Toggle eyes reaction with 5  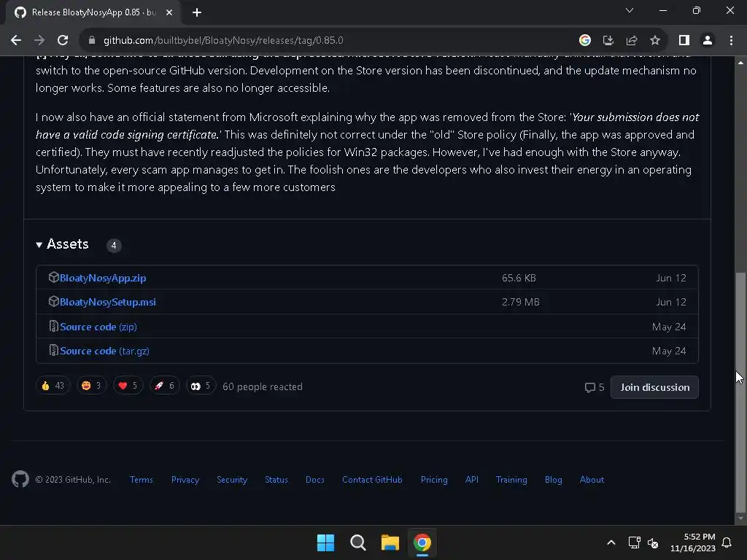point(201,386)
